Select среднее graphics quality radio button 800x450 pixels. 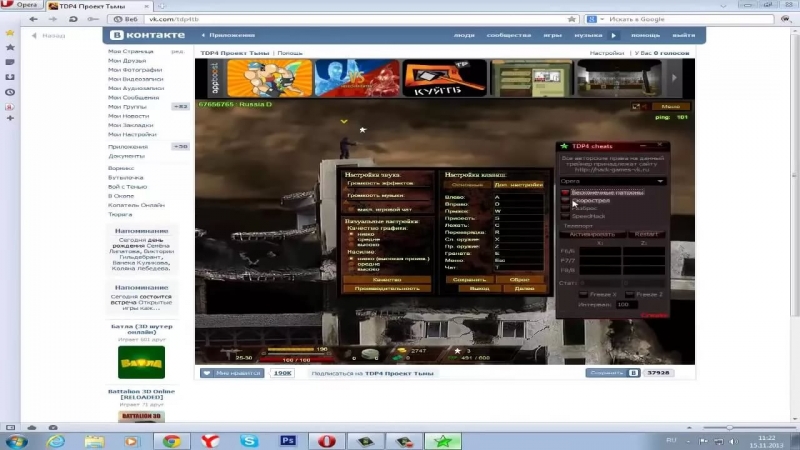[x=351, y=239]
